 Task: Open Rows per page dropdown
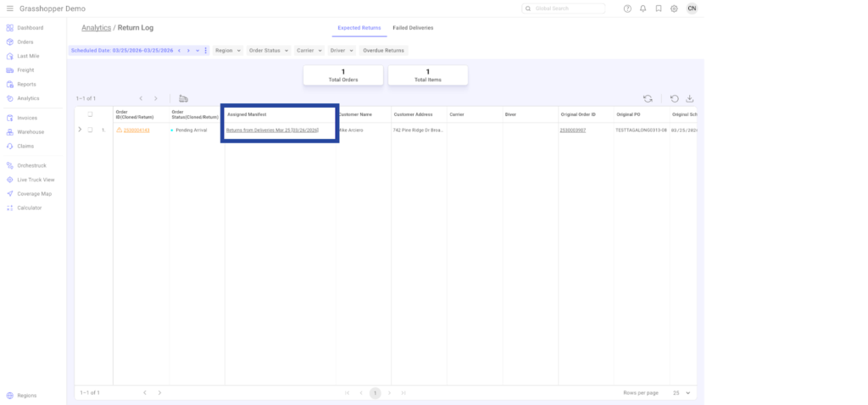(x=682, y=393)
